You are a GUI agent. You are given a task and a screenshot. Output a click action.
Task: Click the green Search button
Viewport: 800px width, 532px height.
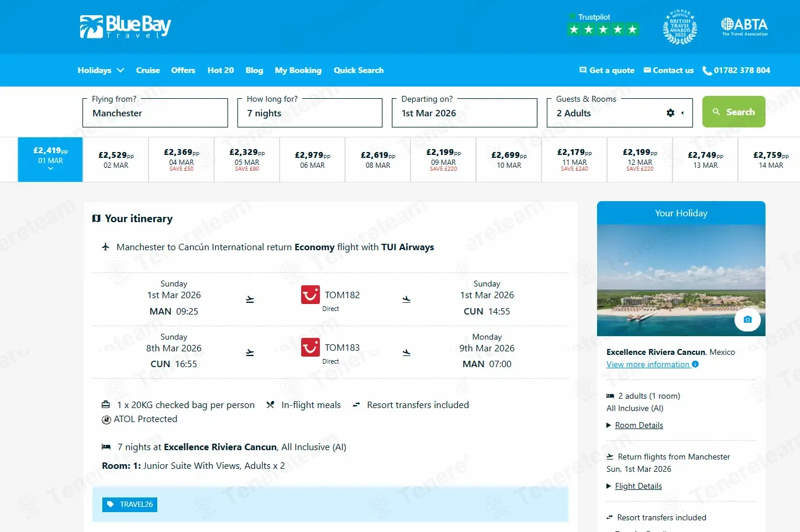734,112
